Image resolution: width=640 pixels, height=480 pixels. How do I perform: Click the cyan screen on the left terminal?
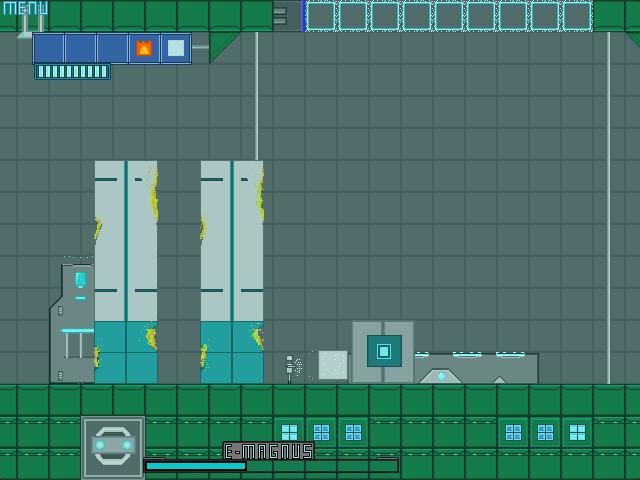click(80, 280)
